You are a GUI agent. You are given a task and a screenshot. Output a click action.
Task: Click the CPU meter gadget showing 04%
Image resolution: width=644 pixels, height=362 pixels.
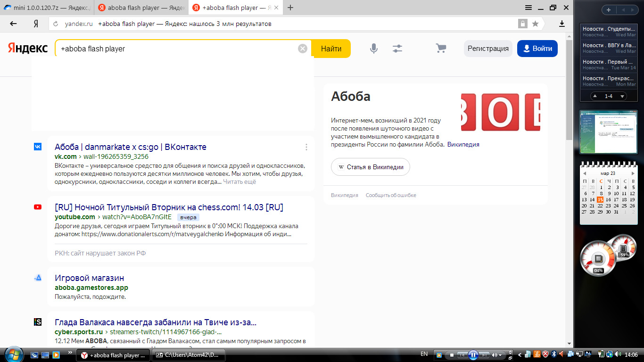pyautogui.click(x=598, y=259)
